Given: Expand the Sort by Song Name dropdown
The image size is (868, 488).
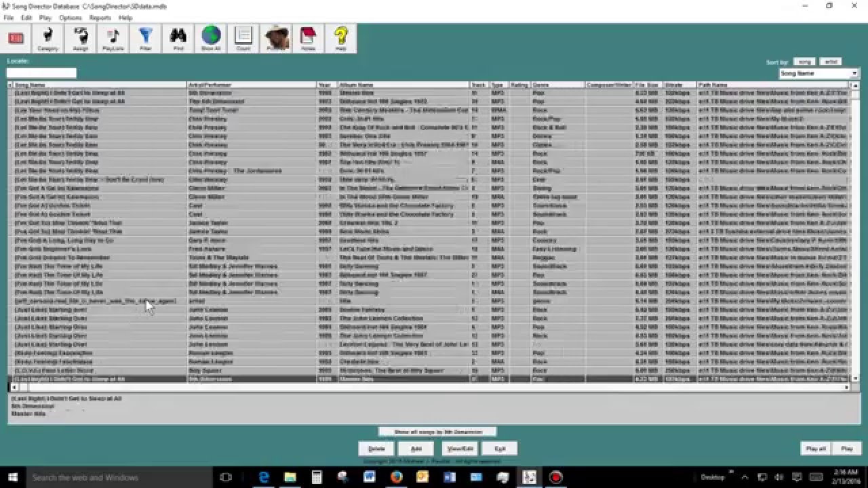Looking at the screenshot, I should click(854, 73).
